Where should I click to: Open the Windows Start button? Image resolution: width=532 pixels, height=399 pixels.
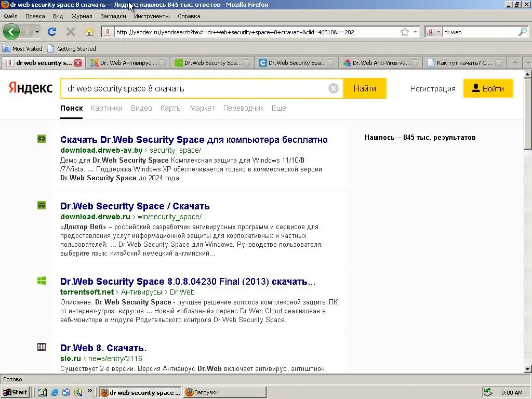[15, 393]
